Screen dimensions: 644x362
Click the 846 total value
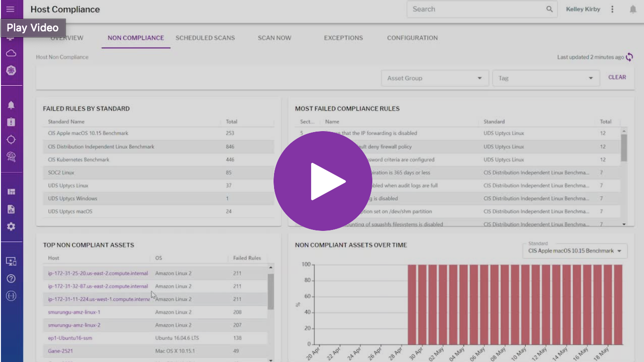[x=230, y=147]
